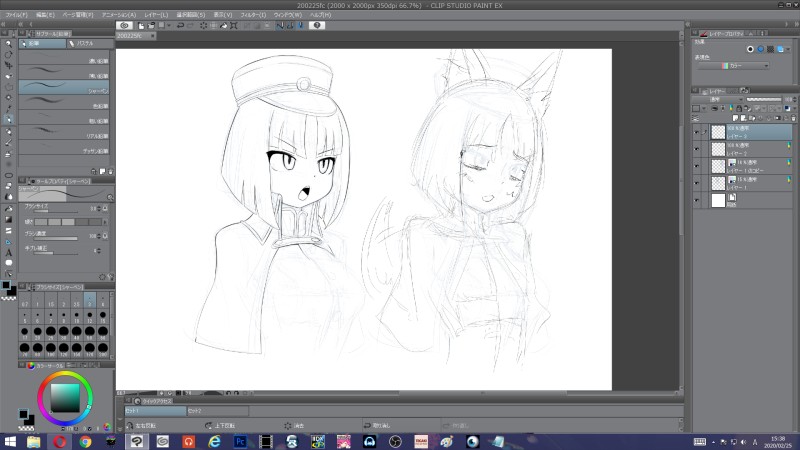Toggle visibility of the paper layer
Screen dimensions: 800x450
pos(697,200)
